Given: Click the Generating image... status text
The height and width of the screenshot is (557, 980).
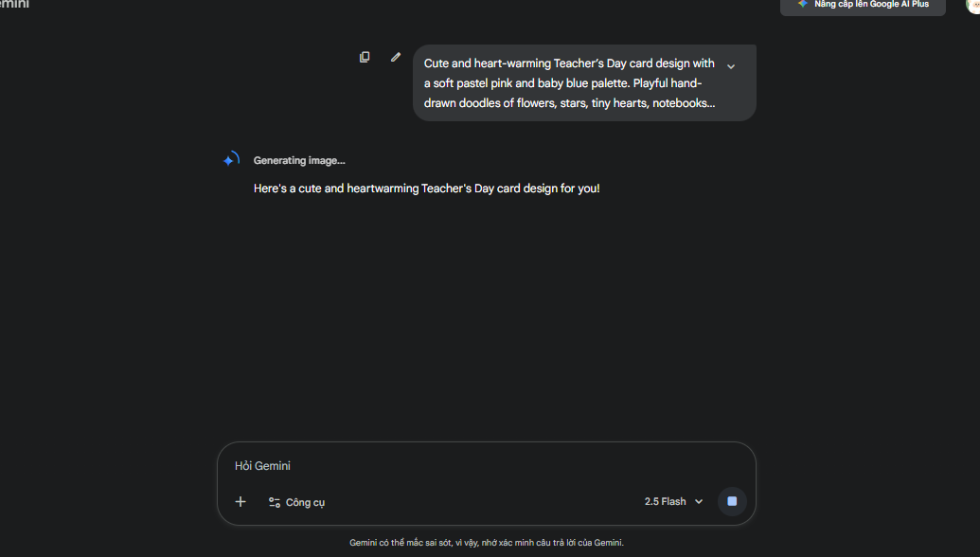Looking at the screenshot, I should (299, 161).
